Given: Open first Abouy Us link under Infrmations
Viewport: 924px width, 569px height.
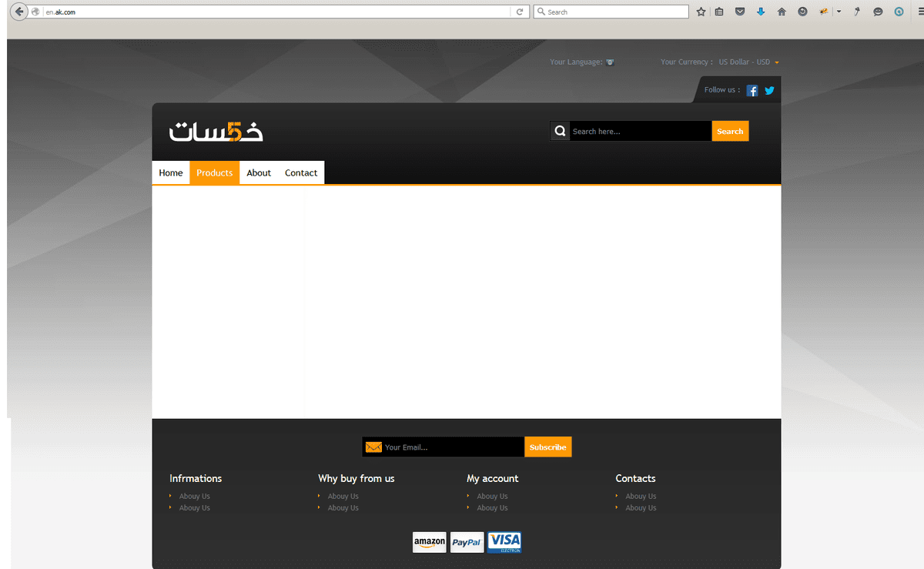Looking at the screenshot, I should 195,496.
